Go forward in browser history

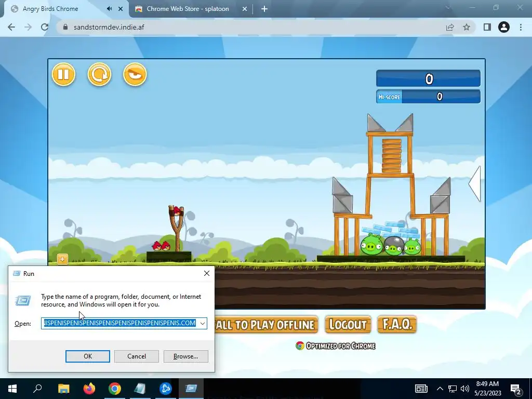coord(28,27)
